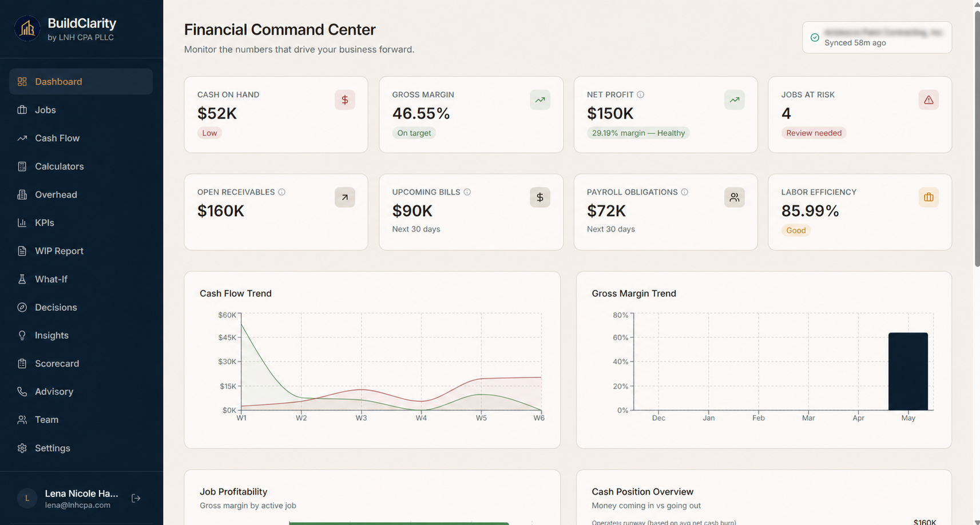The image size is (980, 525).
Task: Click the info icon next to Net Profit
Action: coord(641,95)
